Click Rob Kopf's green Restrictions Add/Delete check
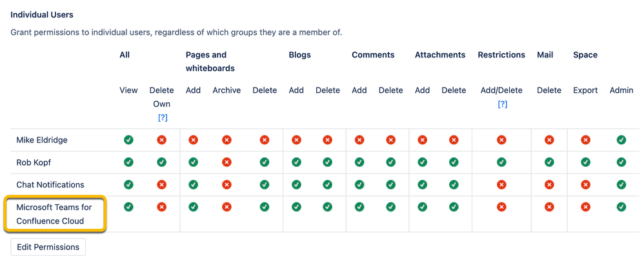Viewport: 644px width, 261px height. point(501,162)
